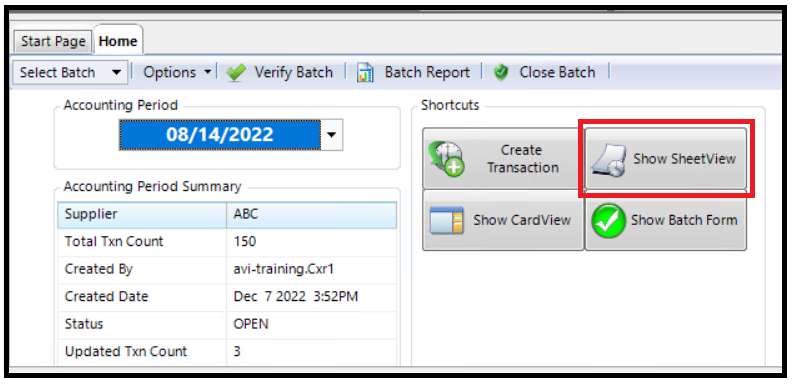
Task: Click the Batch Report chart icon
Action: 365,73
